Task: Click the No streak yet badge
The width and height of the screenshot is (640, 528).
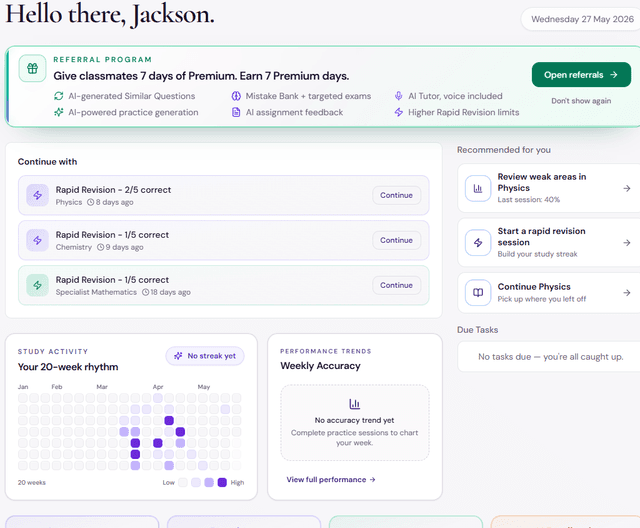Action: [205, 356]
